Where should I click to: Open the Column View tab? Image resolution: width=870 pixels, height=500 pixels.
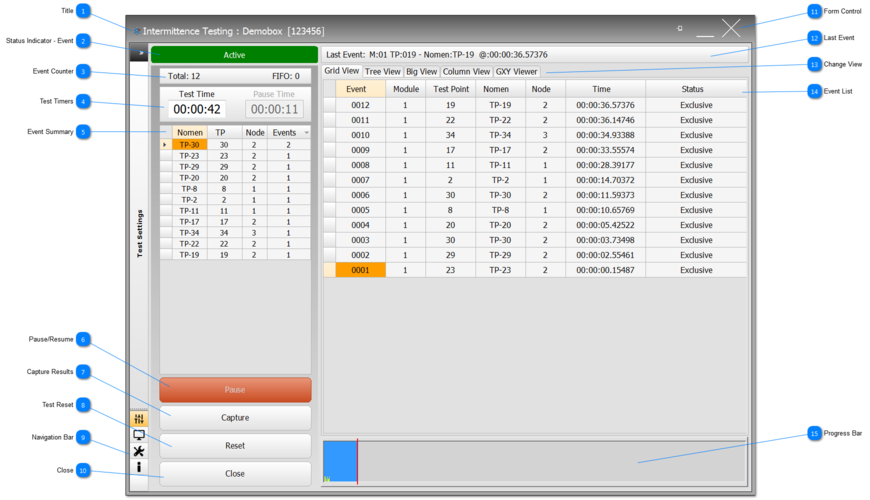tap(466, 72)
